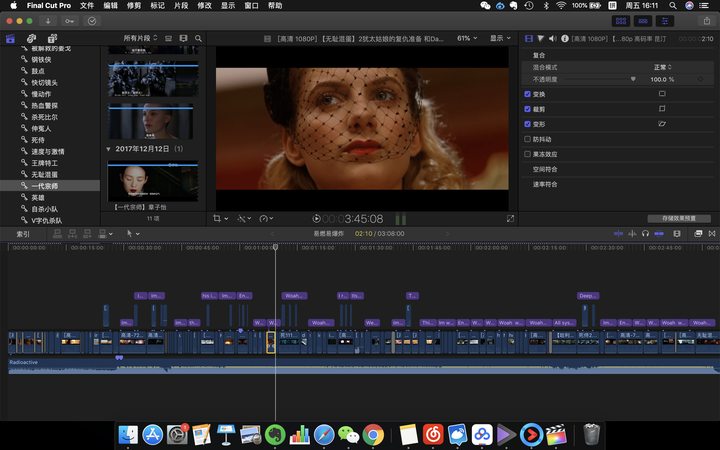
Task: Toggle audio skimming waveform button
Action: click(x=632, y=234)
